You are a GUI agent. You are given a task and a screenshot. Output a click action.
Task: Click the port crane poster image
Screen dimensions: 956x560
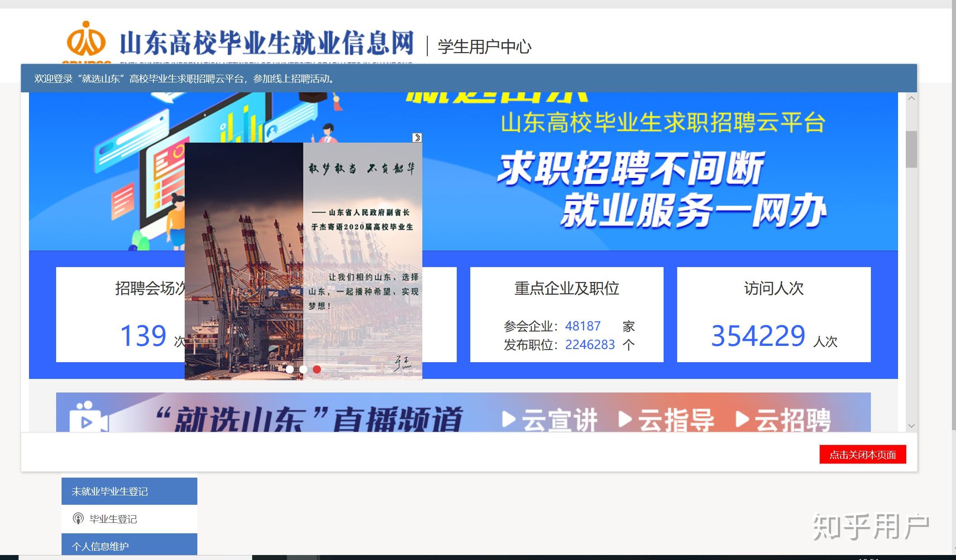click(303, 261)
